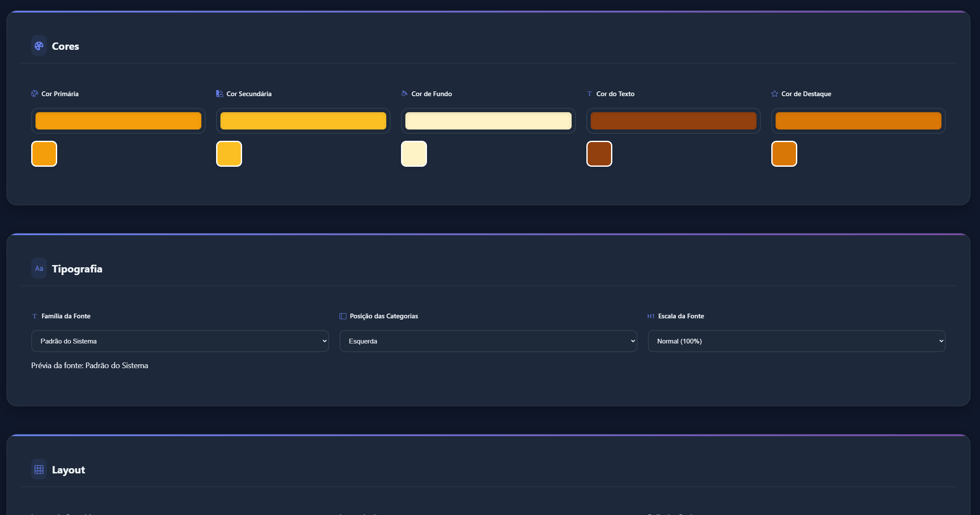Click the Prévia da fonte preview text
Viewport: 980px width, 515px height.
coord(90,366)
